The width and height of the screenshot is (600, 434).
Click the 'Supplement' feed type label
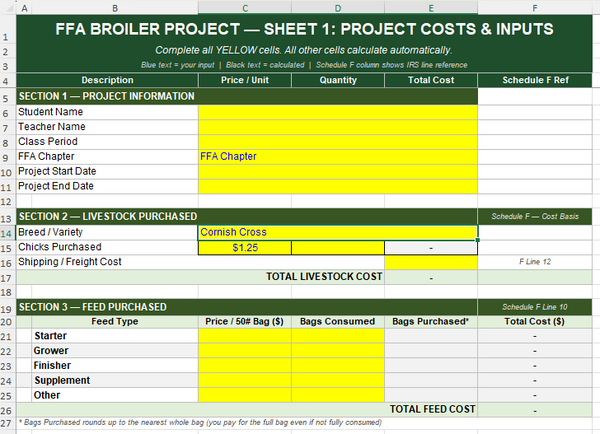[62, 380]
